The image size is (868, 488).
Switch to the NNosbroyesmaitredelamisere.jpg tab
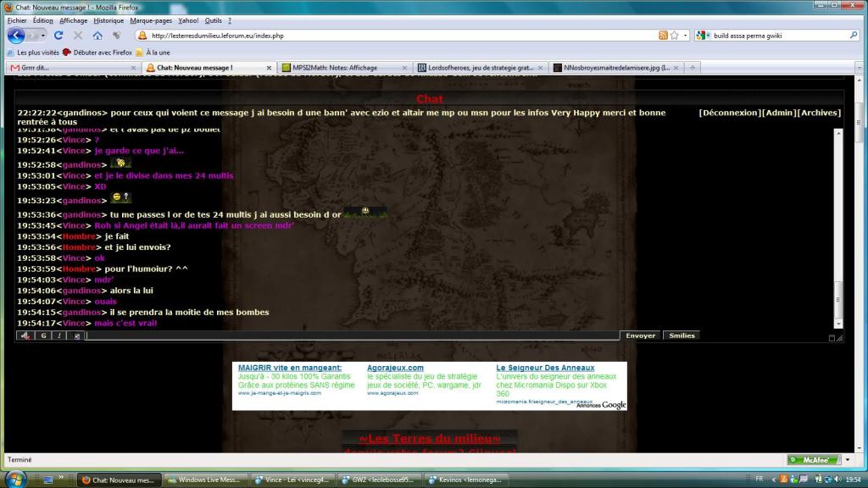click(615, 68)
